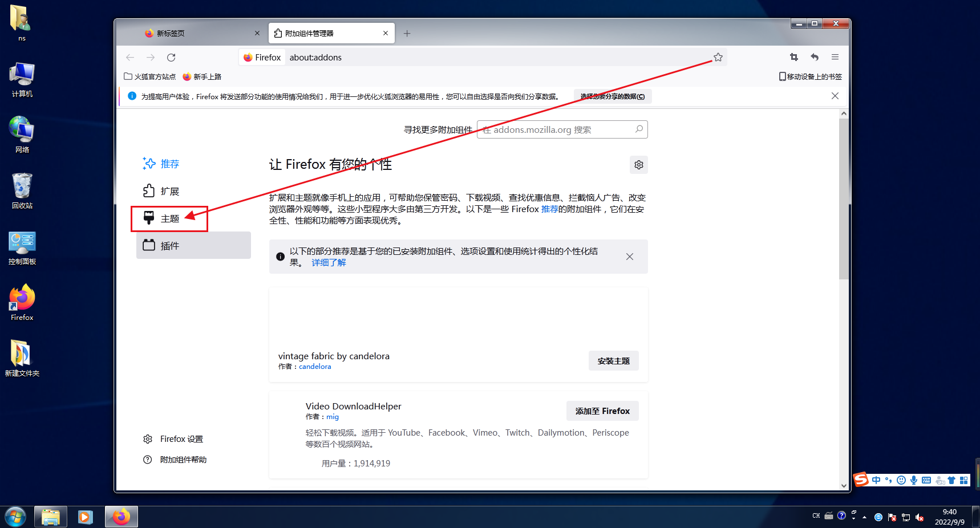This screenshot has height=528, width=980.
Task: Click the screenshot crop toolbar icon
Action: pyautogui.click(x=794, y=57)
